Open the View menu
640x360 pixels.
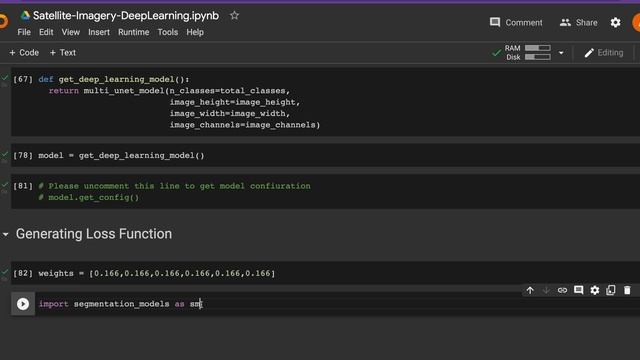pyautogui.click(x=71, y=32)
